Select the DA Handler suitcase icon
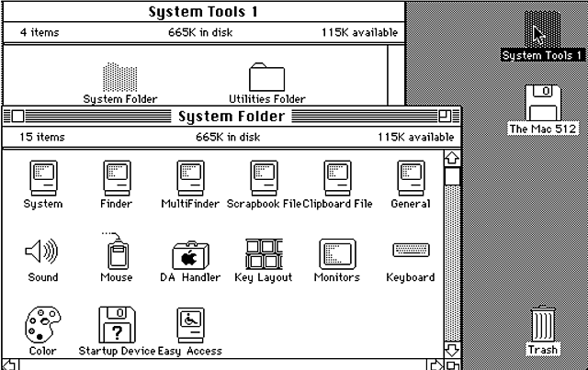 pos(190,255)
